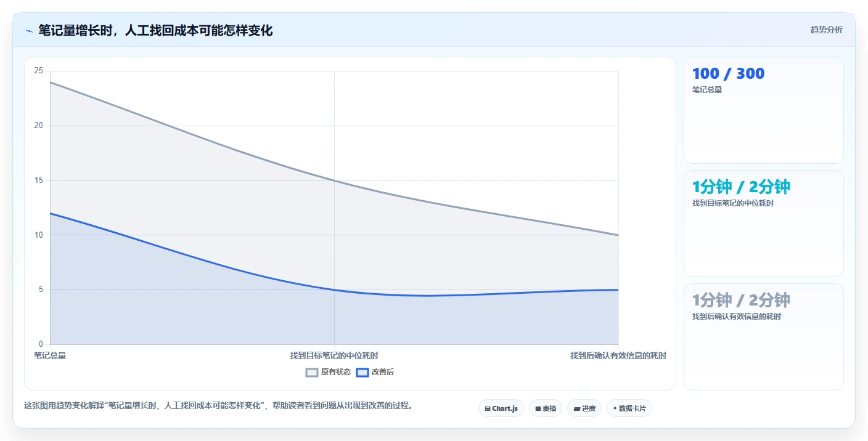
Task: Click the 数据卡片 tag chip
Action: 629,408
